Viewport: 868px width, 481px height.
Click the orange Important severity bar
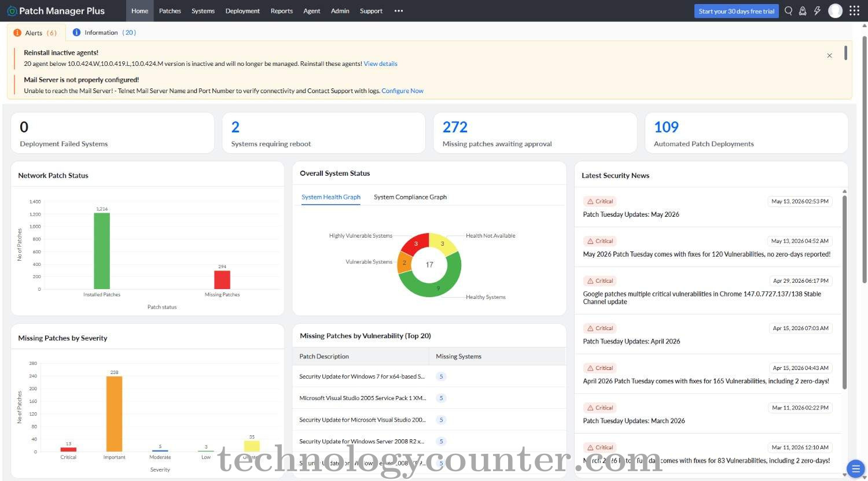[114, 414]
